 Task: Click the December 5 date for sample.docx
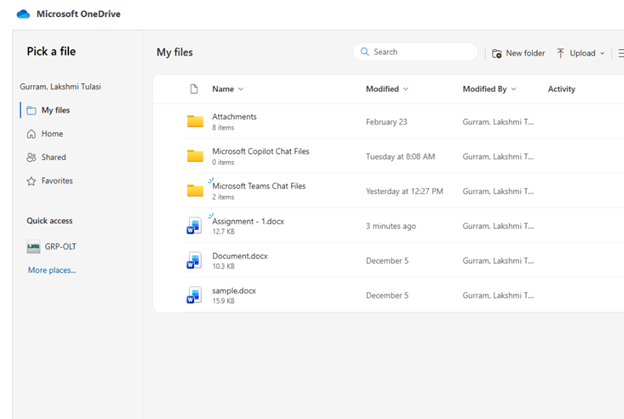pos(387,295)
